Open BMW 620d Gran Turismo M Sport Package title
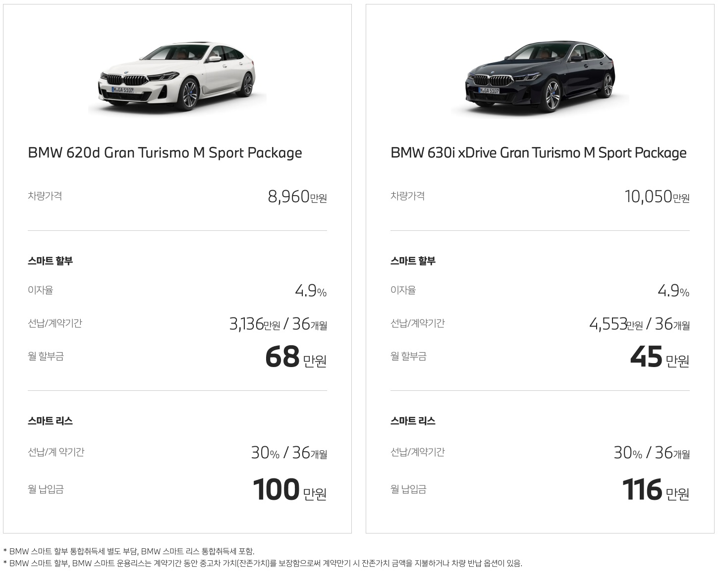720x588 pixels. (x=165, y=153)
